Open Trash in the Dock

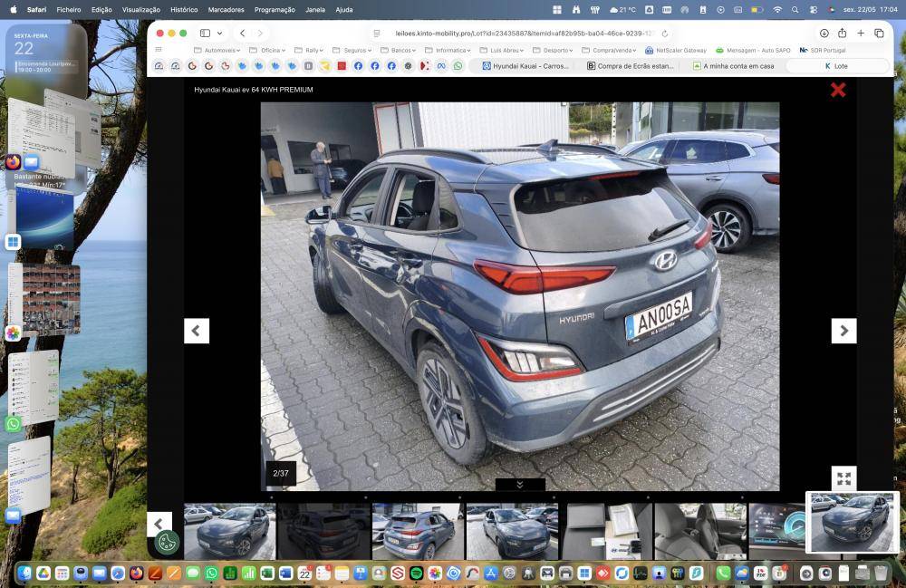881,573
